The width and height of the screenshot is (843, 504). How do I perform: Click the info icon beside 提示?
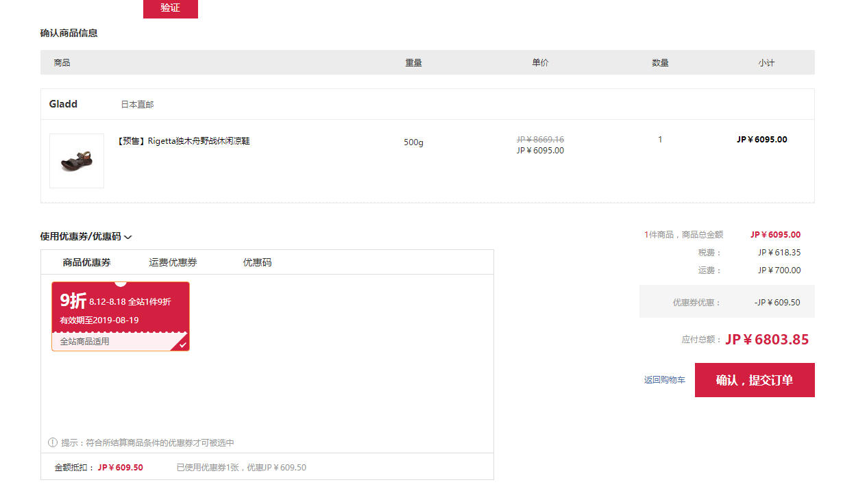[x=53, y=442]
